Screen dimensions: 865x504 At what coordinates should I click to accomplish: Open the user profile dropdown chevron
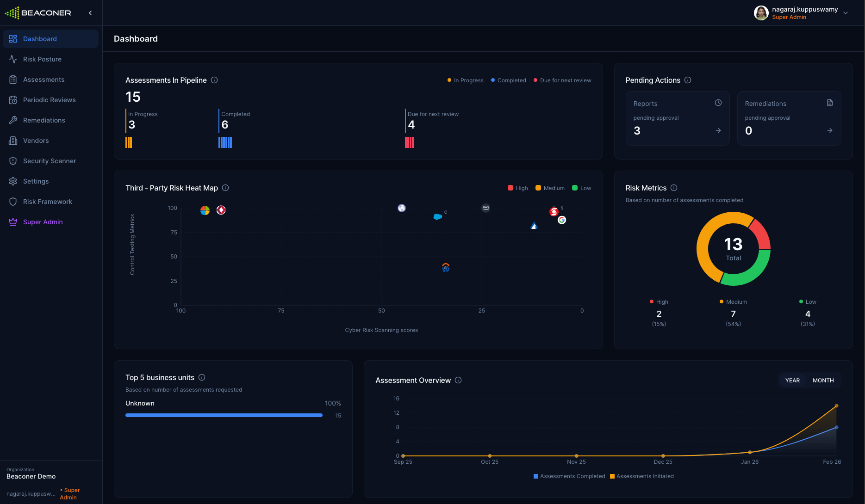point(846,13)
